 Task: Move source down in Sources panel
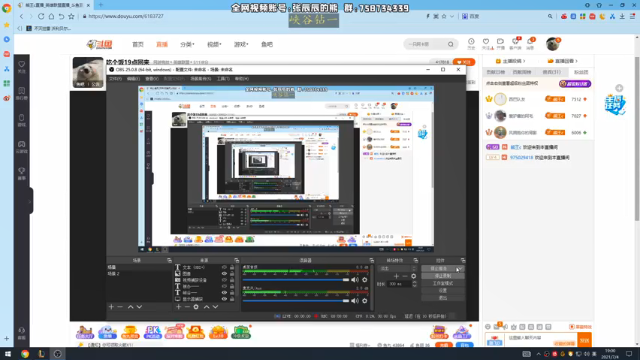click(x=216, y=307)
